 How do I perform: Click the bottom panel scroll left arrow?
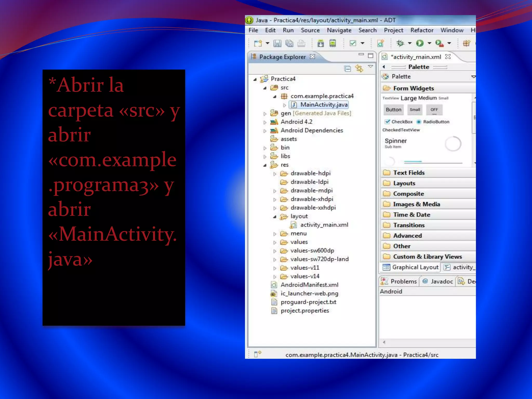384,342
